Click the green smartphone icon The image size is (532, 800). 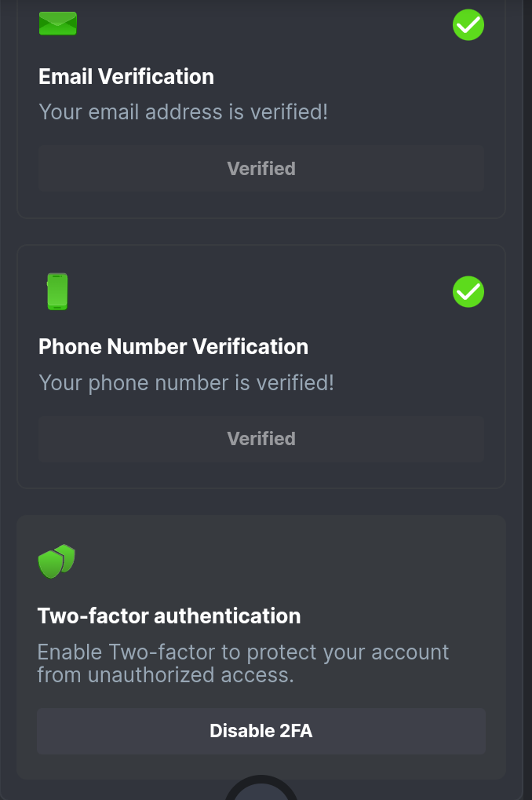pos(57,291)
